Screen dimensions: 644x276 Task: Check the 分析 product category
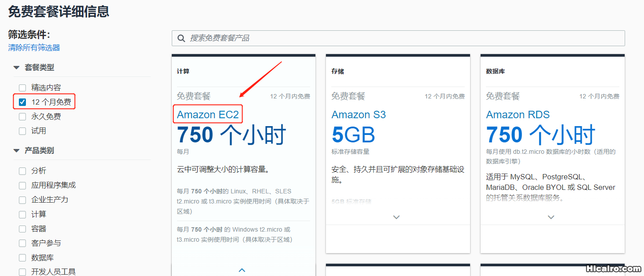[22, 171]
